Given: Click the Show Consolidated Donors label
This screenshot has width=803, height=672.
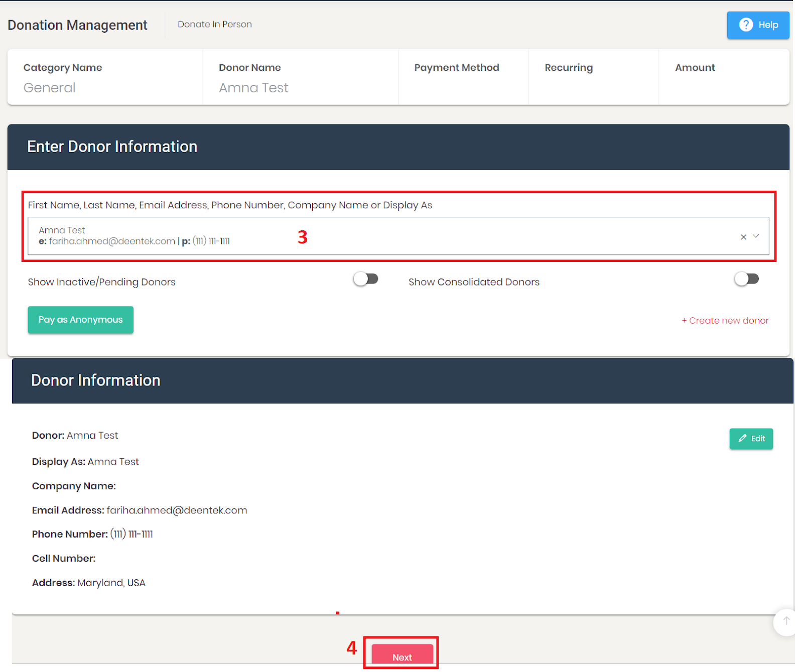Looking at the screenshot, I should tap(474, 282).
